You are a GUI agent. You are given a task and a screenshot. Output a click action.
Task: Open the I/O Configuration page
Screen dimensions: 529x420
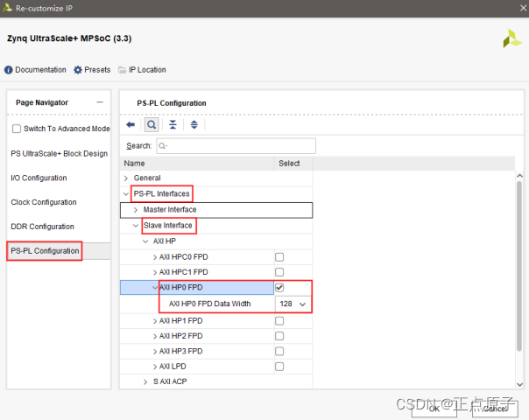point(39,178)
